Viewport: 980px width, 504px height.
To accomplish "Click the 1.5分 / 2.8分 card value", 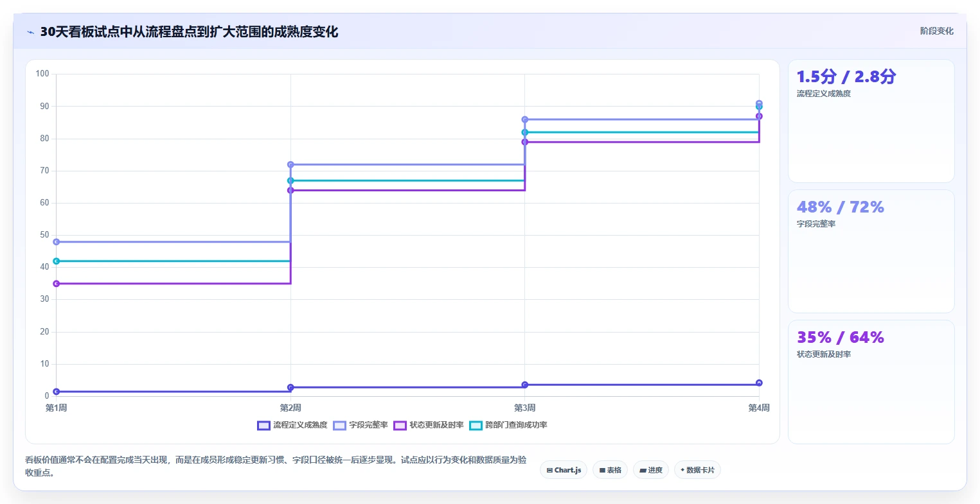I will (846, 76).
